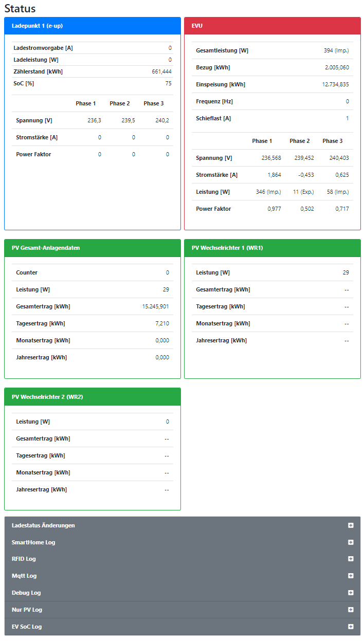
Task: Click the plus icon beside Nur PV Log
Action: pyautogui.click(x=351, y=610)
